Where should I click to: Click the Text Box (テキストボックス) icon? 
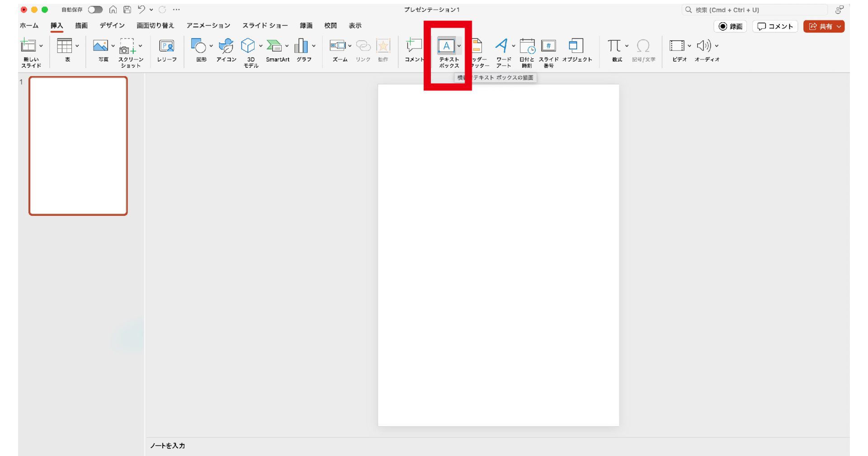446,46
